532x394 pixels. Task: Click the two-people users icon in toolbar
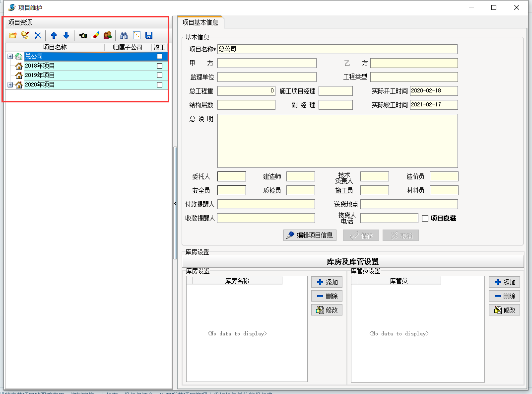click(108, 35)
